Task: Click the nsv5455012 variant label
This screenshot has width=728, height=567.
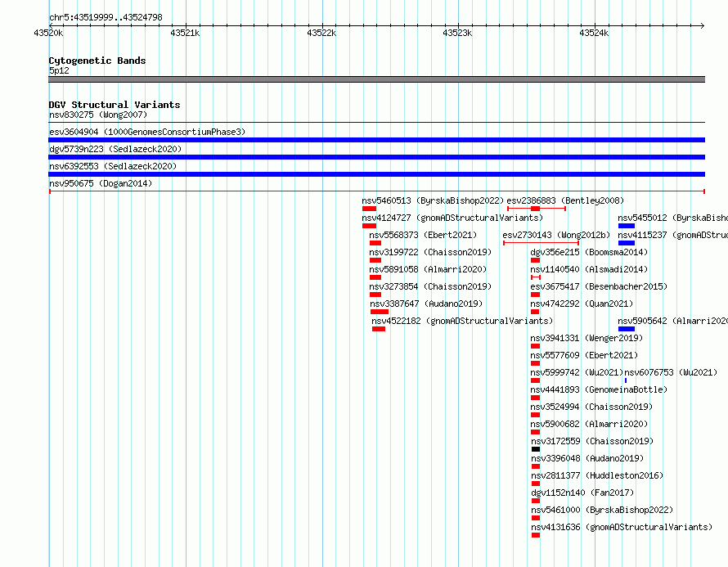Action: pos(672,218)
